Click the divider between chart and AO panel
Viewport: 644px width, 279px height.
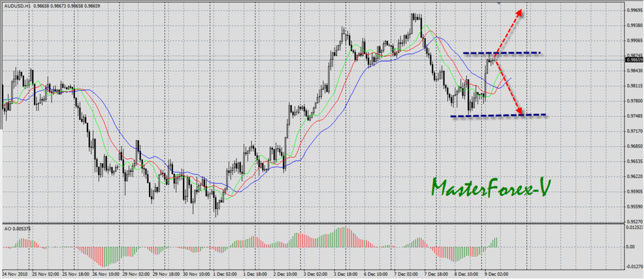(x=314, y=222)
